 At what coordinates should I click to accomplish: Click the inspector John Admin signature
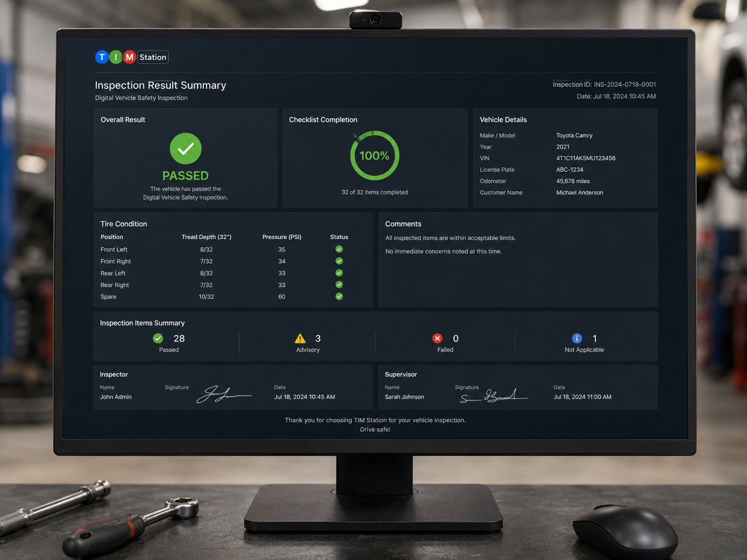[224, 394]
